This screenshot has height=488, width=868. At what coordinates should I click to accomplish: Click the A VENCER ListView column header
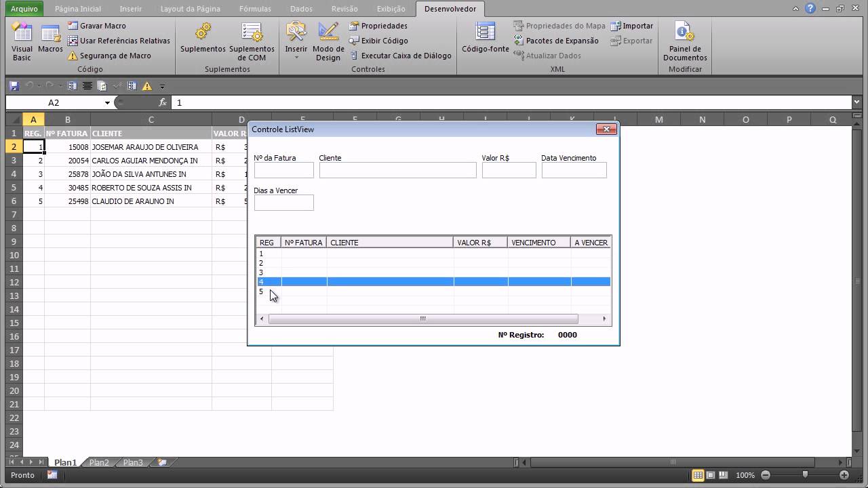tap(591, 242)
